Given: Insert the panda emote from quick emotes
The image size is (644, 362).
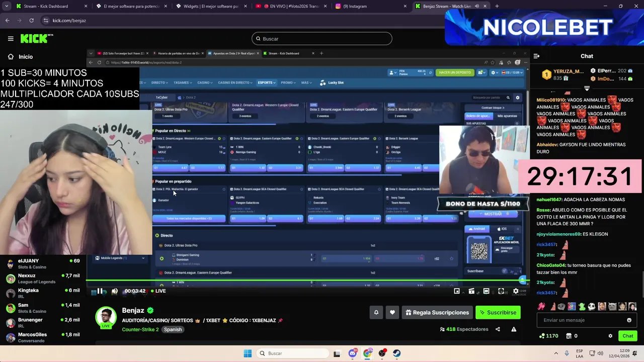Looking at the screenshot, I should tap(592, 306).
